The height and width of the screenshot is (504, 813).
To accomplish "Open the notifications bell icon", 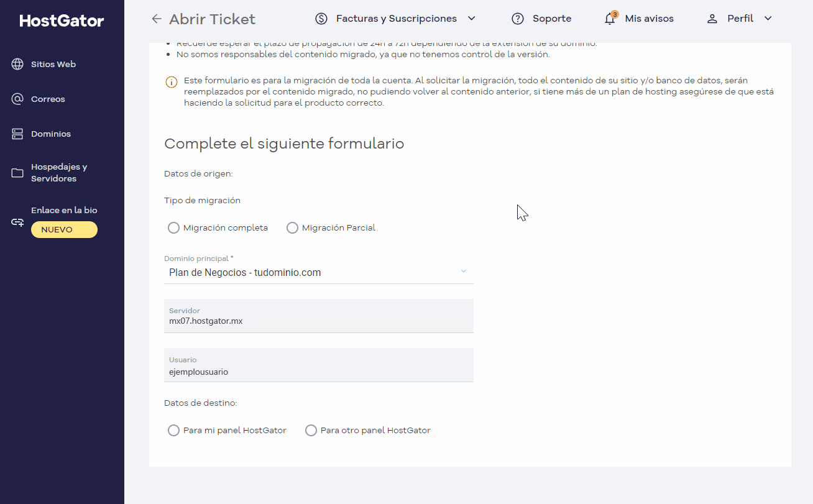I will pos(610,19).
